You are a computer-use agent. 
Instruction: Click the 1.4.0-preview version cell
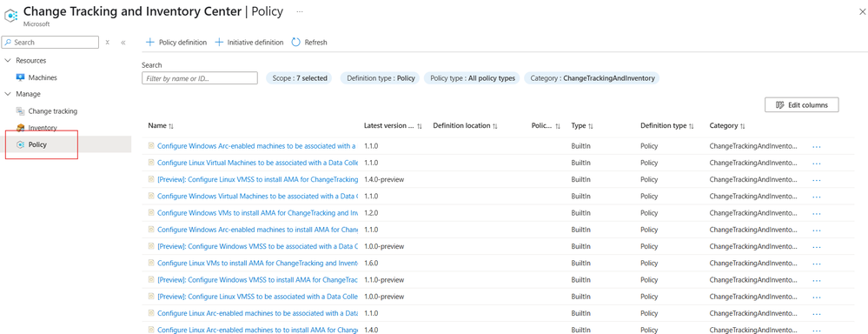384,179
